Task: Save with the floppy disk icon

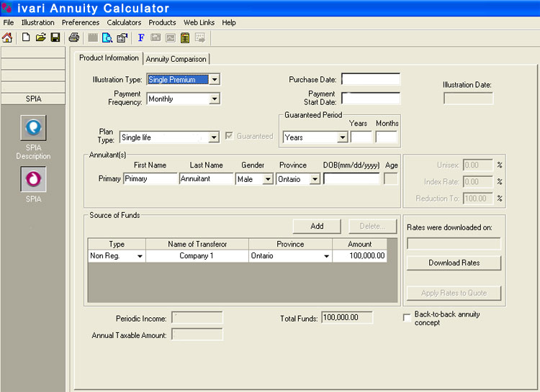Action: coord(55,37)
